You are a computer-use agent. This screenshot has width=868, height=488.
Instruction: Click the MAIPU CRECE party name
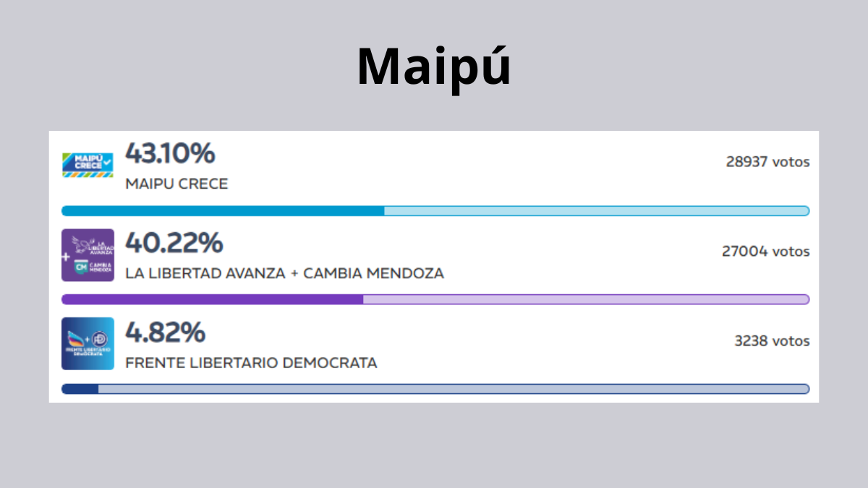176,184
